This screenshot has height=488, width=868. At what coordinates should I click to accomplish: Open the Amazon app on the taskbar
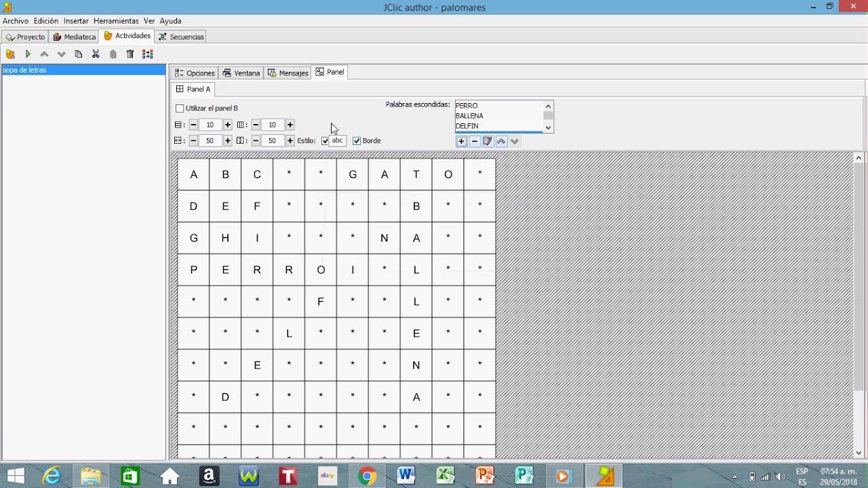209,476
